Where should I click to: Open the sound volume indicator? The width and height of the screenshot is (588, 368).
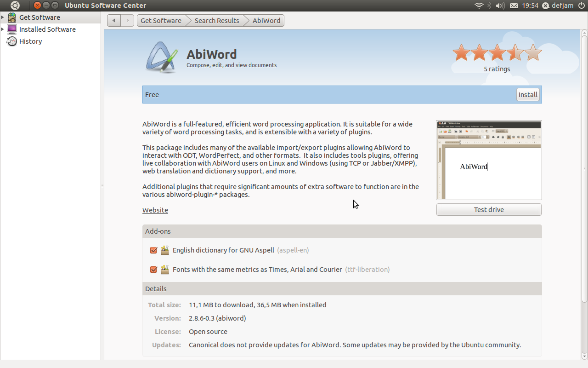pos(501,6)
